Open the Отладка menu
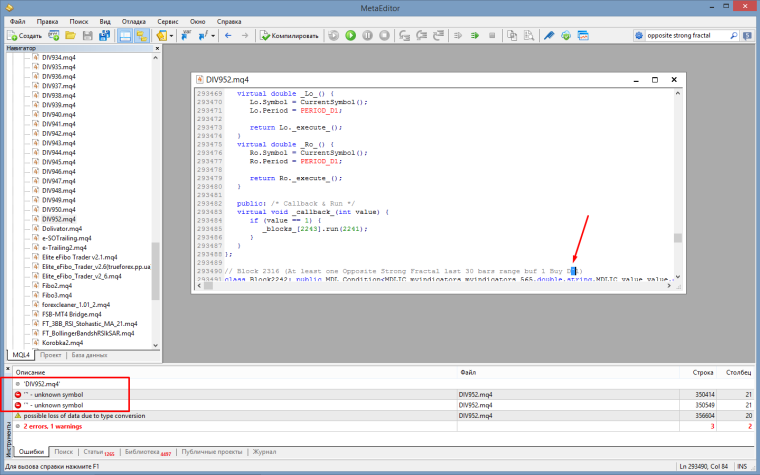The image size is (760, 475). point(134,21)
